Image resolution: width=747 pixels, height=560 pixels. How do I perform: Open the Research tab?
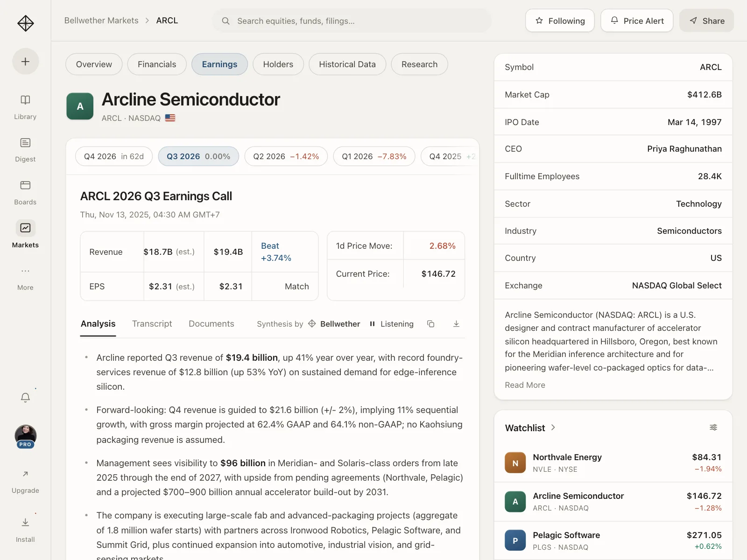pyautogui.click(x=420, y=64)
